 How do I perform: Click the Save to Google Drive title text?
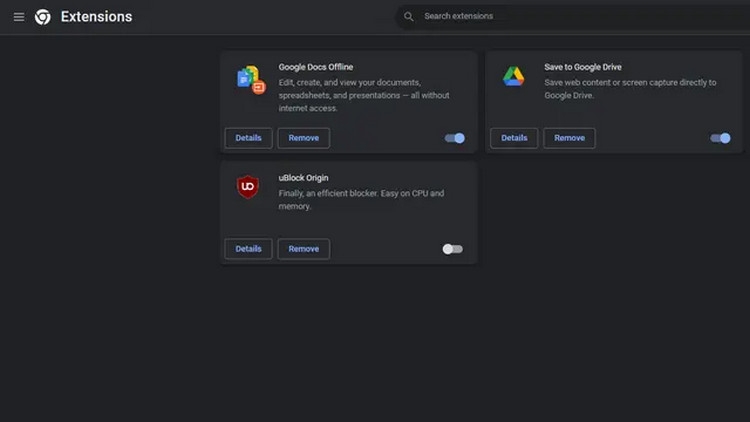[x=583, y=67]
